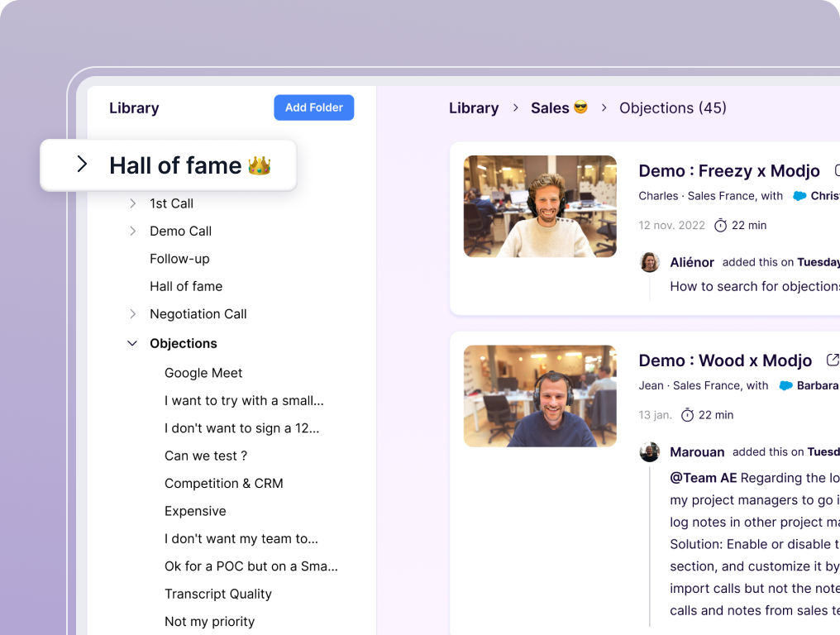Open 'I want to try with a small...' subfolder

(244, 401)
